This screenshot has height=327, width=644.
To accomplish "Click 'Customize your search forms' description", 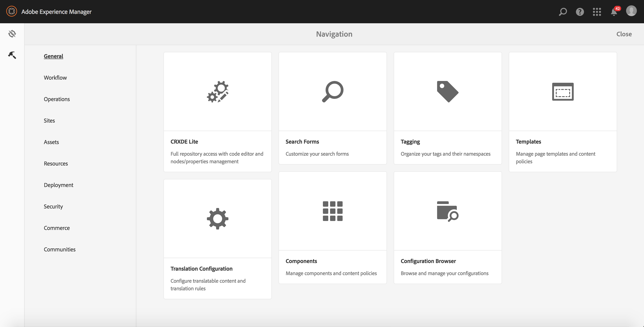I will click(x=317, y=154).
